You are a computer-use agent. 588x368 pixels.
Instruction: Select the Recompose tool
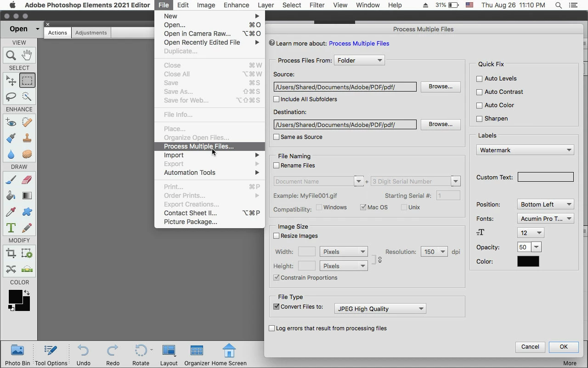[x=27, y=253]
